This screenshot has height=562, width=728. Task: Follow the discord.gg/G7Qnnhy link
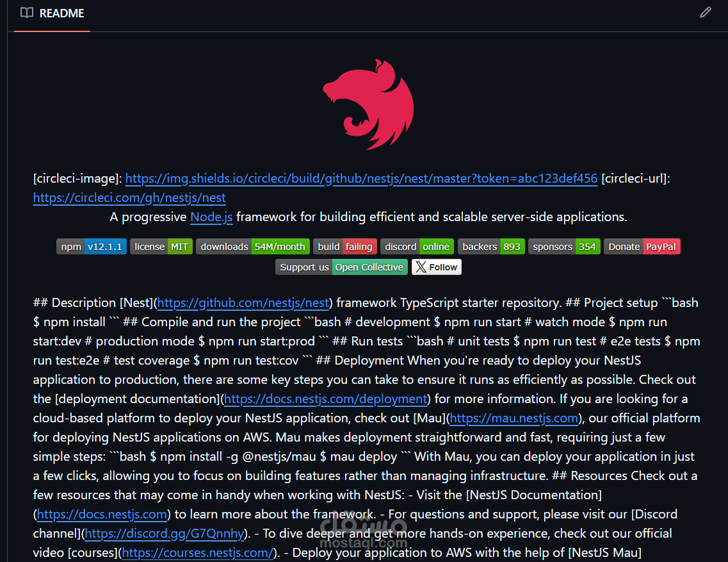click(165, 534)
